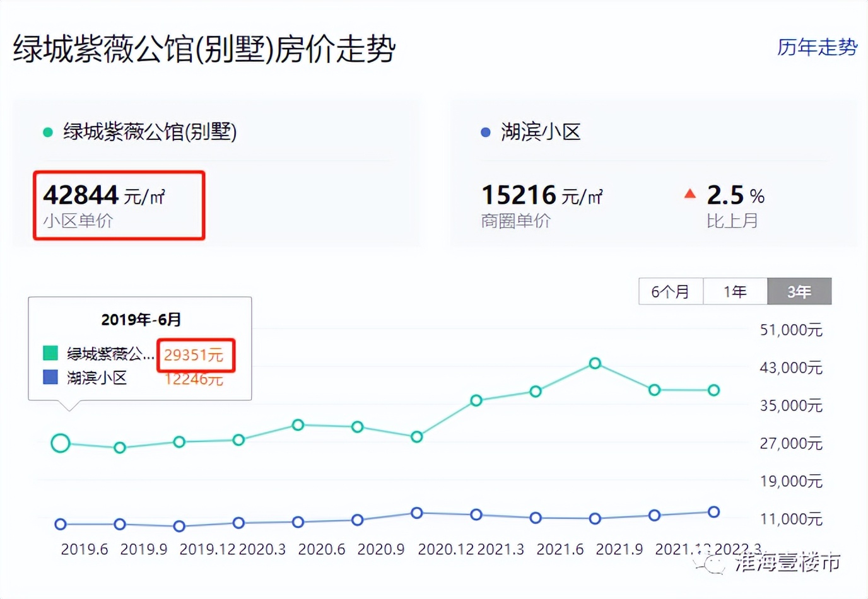Click the 51,000元 axis label
The height and width of the screenshot is (599, 868).
point(791,330)
